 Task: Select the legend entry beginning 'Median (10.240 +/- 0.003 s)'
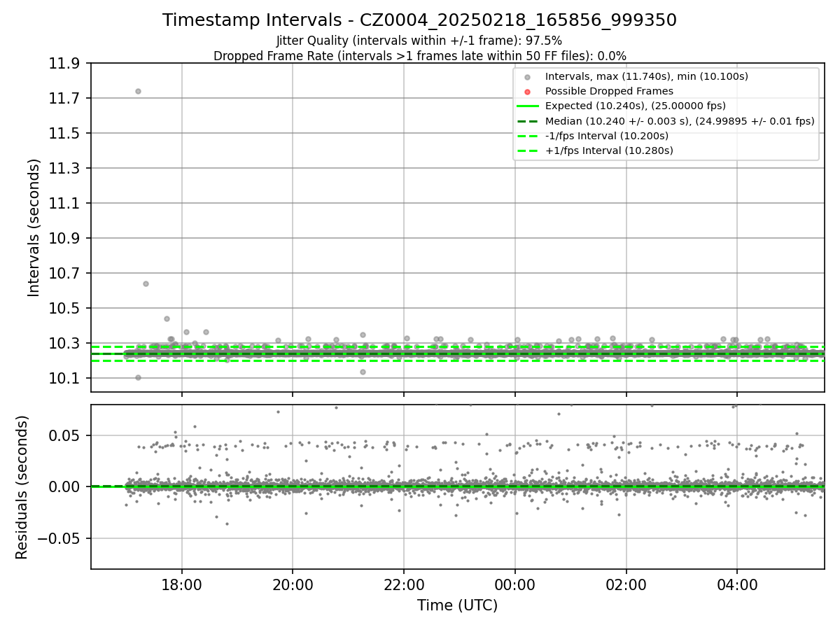680,120
